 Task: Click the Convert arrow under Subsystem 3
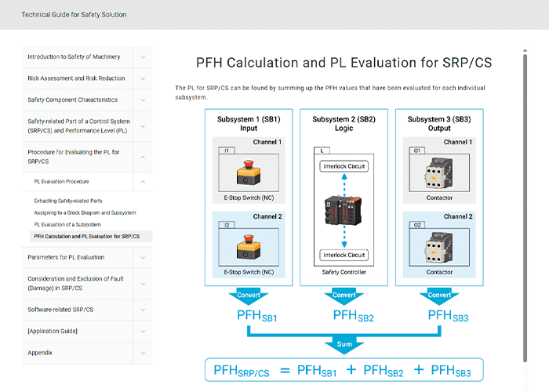tap(439, 296)
